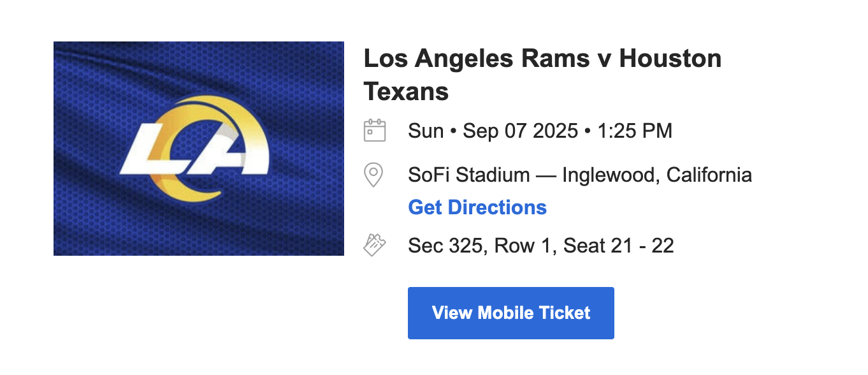Screen dimensions: 868x375
Task: Click the Houston text in heading
Action: click(670, 59)
